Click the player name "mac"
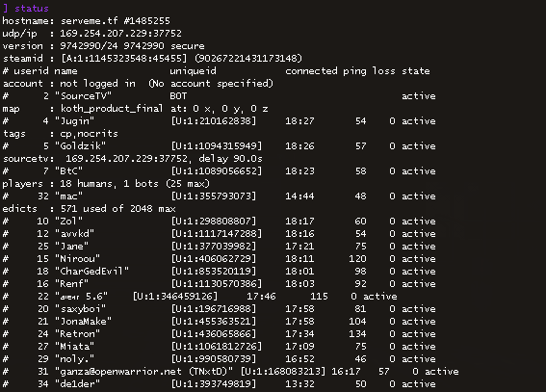Viewport: 546px width, 392px height. [x=69, y=196]
